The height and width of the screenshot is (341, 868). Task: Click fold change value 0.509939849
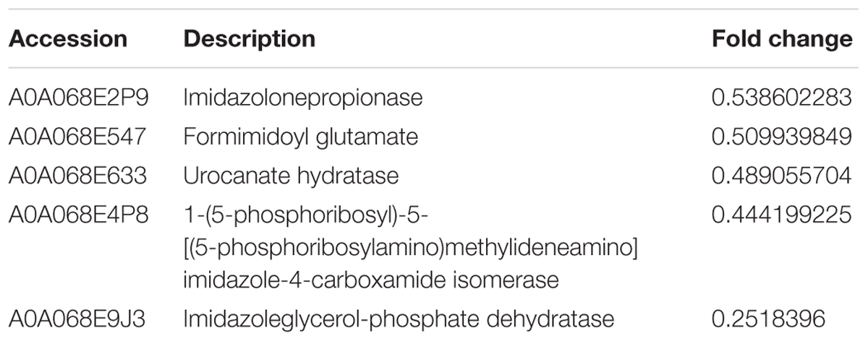[783, 136]
